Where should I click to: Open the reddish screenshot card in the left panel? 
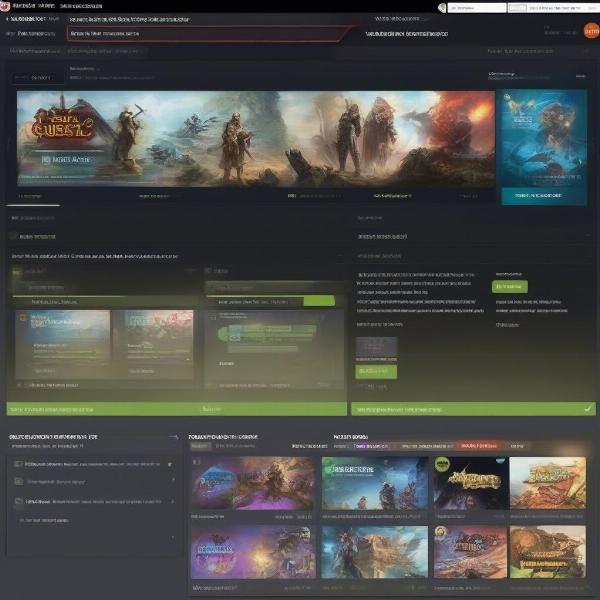click(153, 344)
